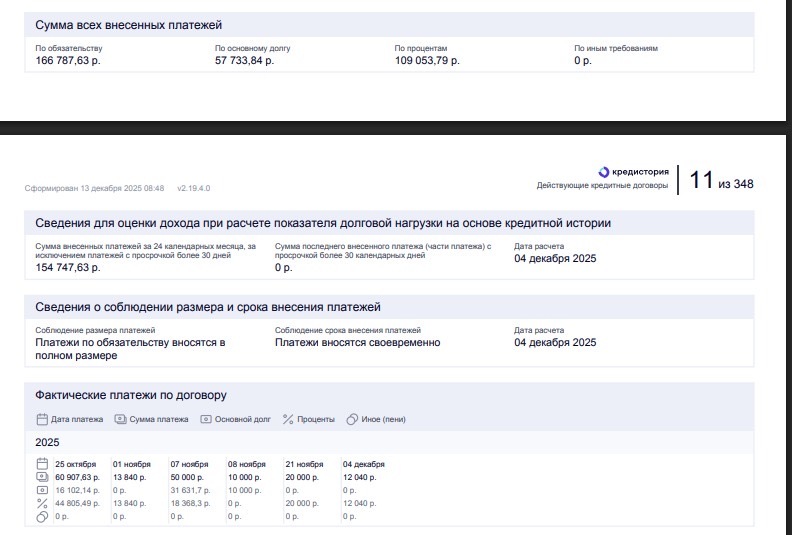Click the icon beside 'Иное (пени)' legend label
This screenshot has width=792, height=535.
tap(352, 419)
